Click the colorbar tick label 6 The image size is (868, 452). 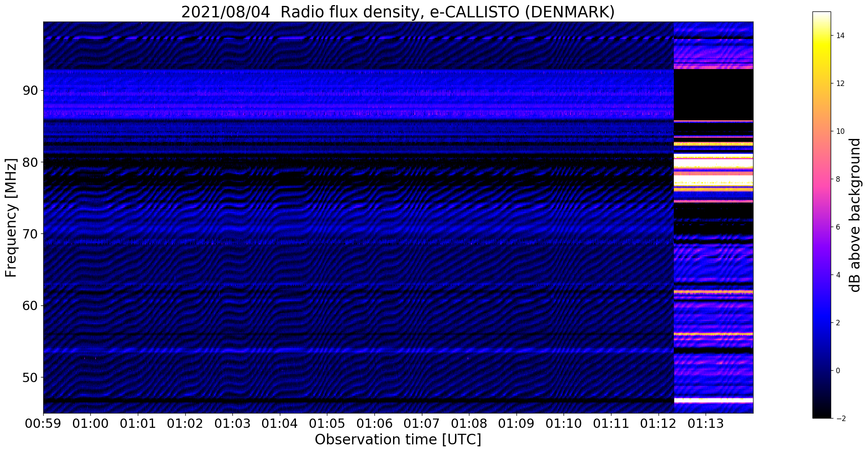837,227
